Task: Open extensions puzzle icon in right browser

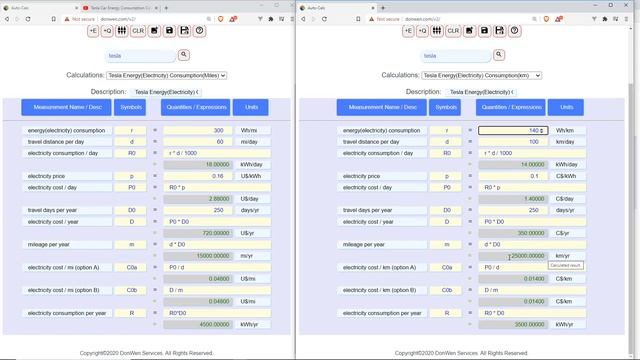Action: coord(604,19)
